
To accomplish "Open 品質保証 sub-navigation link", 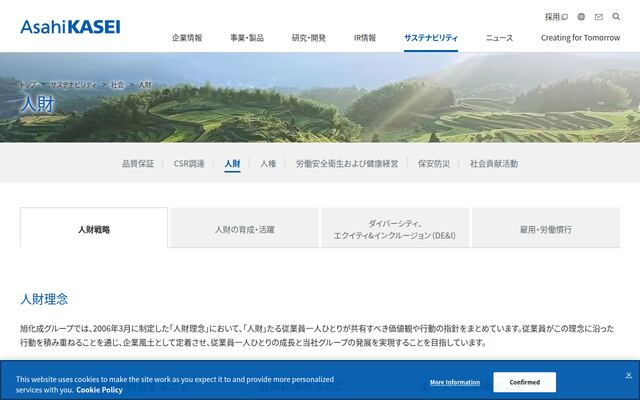I will tap(138, 164).
